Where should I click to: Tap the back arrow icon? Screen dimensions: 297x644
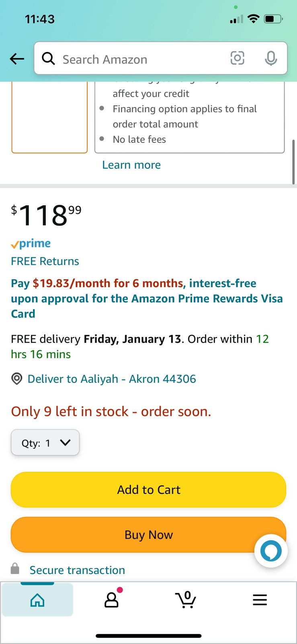(x=17, y=59)
